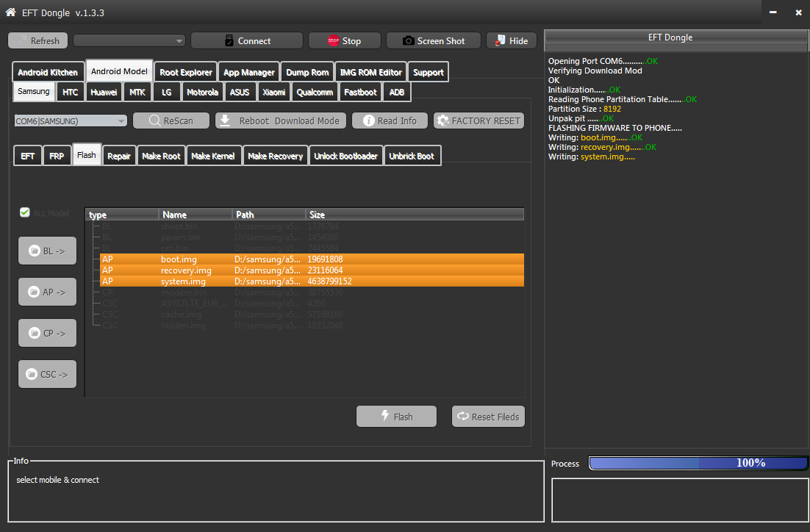Open the Flash sub-tab

(x=86, y=155)
